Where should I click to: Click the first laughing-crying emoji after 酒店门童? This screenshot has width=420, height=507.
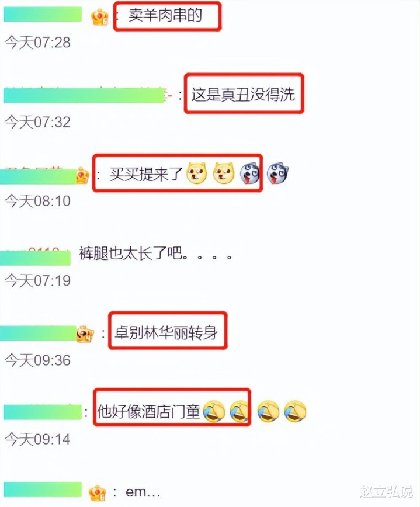point(214,411)
